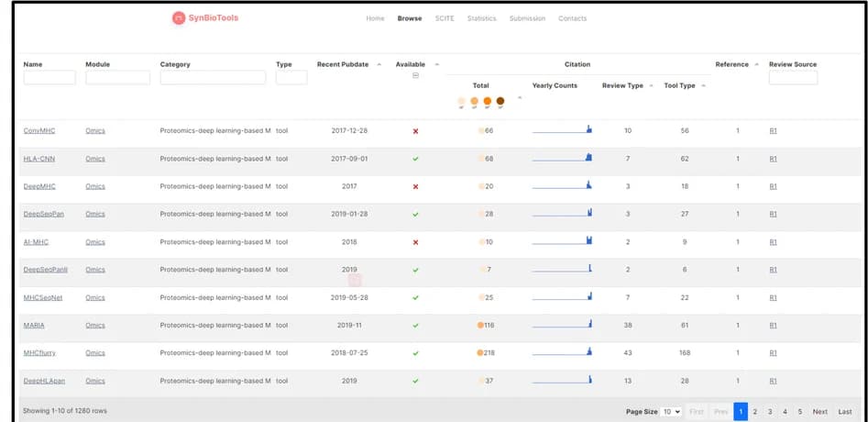Click the Review Source filter input
Viewport: 868px width, 422px height.
pos(793,78)
